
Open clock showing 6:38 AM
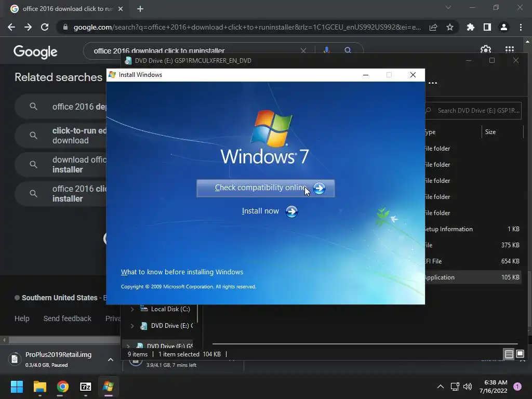494,387
